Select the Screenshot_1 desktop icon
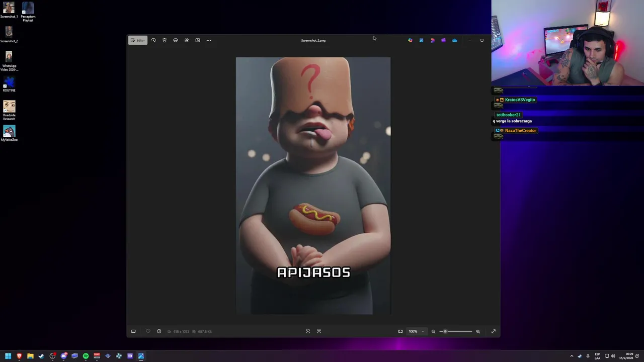This screenshot has height=362, width=644. (x=9, y=11)
